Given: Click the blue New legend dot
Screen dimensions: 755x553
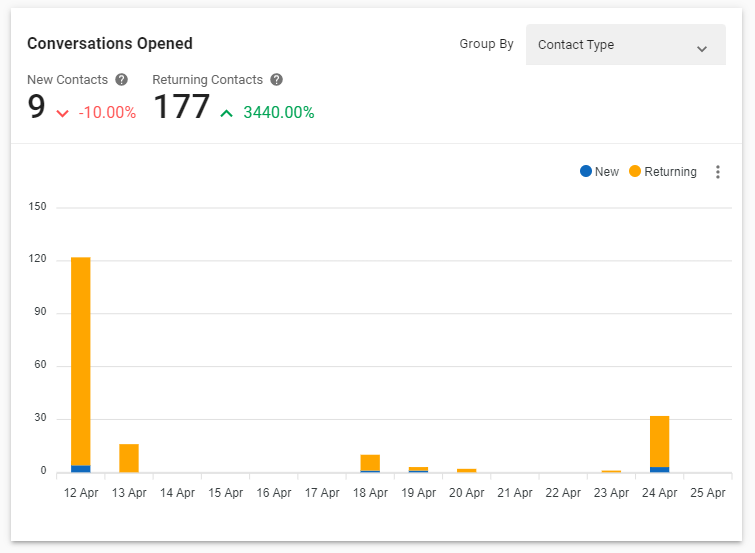Looking at the screenshot, I should click(x=586, y=172).
